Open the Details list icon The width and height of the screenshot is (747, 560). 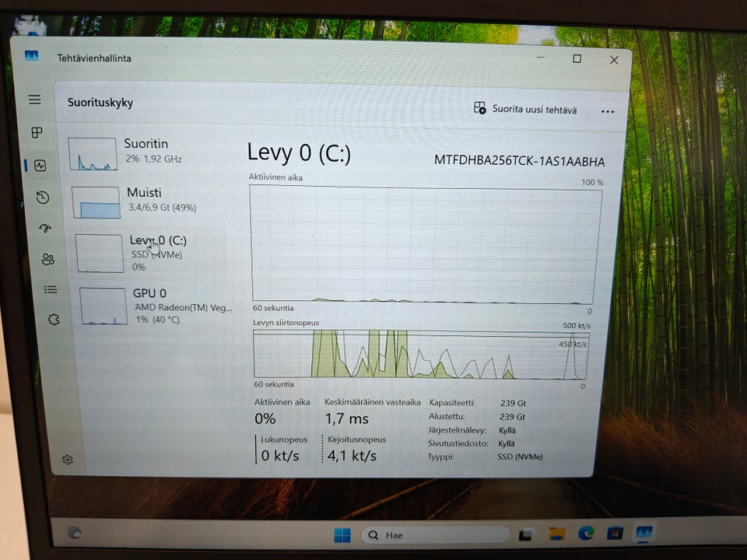click(x=51, y=289)
